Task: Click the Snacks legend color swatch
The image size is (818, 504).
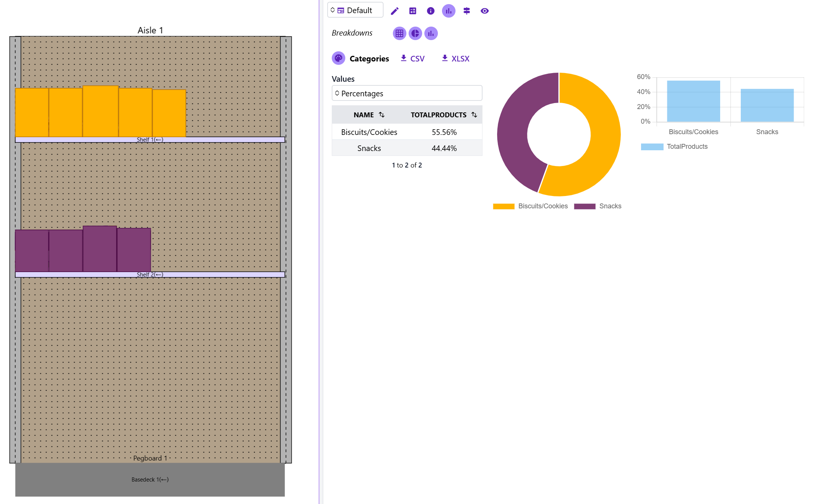Action: [584, 206]
